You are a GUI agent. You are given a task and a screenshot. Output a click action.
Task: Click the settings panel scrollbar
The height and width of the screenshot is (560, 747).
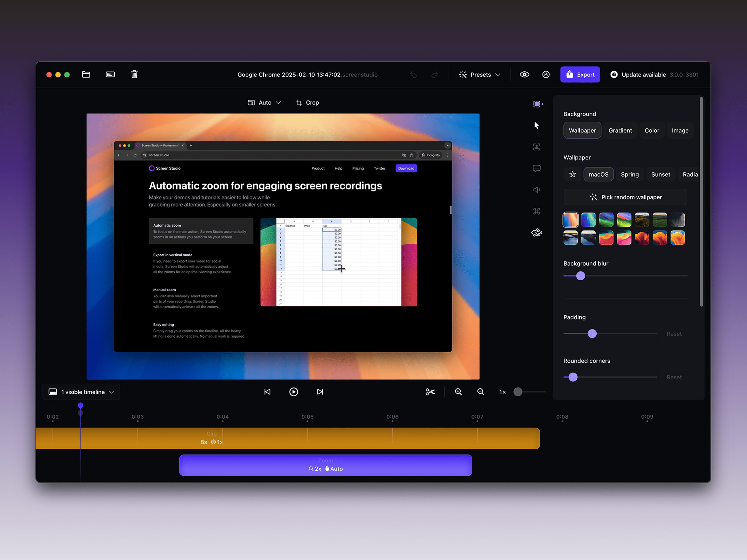tap(701, 202)
